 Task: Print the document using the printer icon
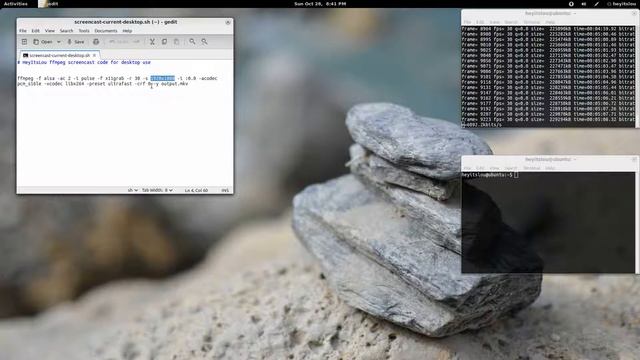tap(96, 42)
